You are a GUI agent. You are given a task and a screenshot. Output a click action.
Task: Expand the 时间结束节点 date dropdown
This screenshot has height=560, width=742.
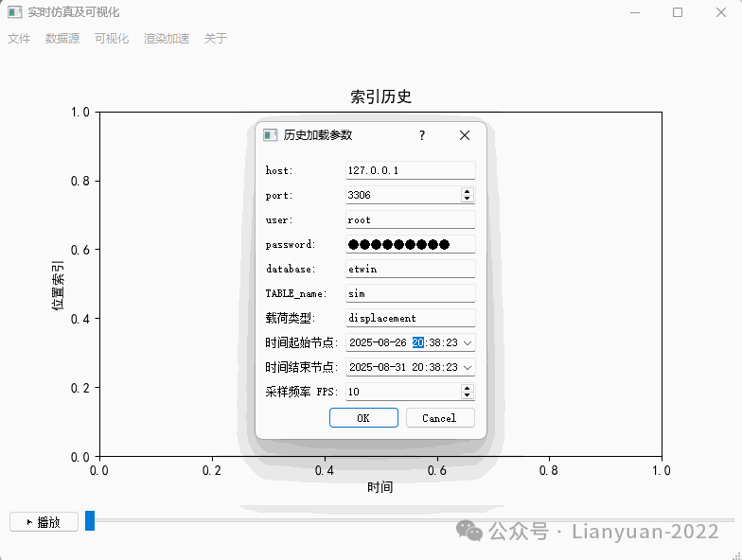pos(468,367)
